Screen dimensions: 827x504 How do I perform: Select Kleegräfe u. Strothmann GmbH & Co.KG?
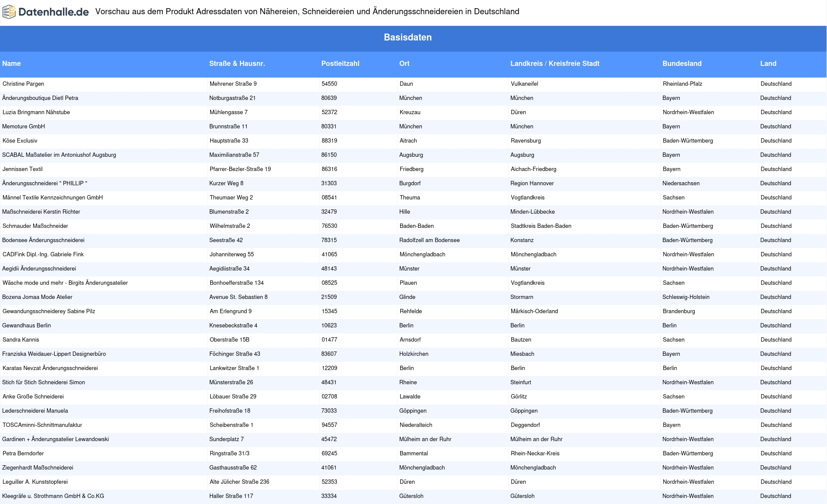pyautogui.click(x=53, y=496)
